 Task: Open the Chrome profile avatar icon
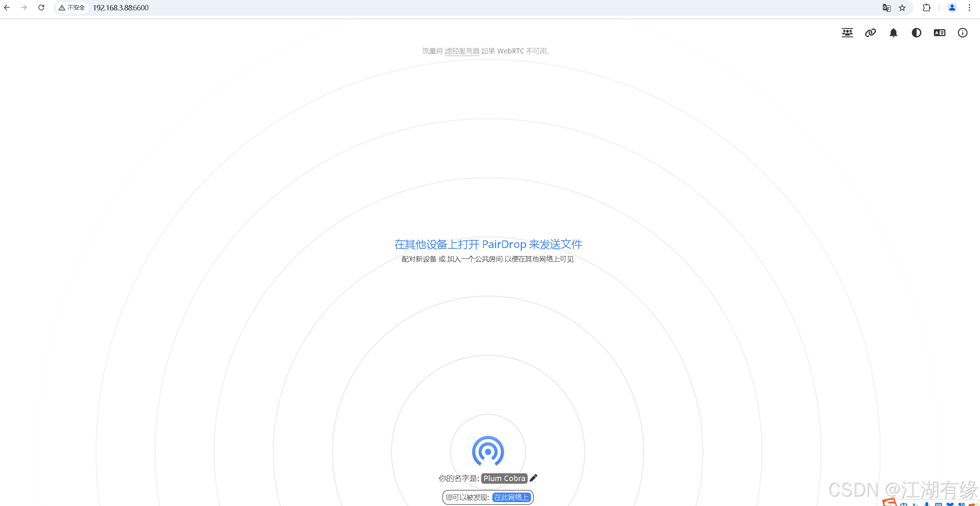[x=952, y=8]
